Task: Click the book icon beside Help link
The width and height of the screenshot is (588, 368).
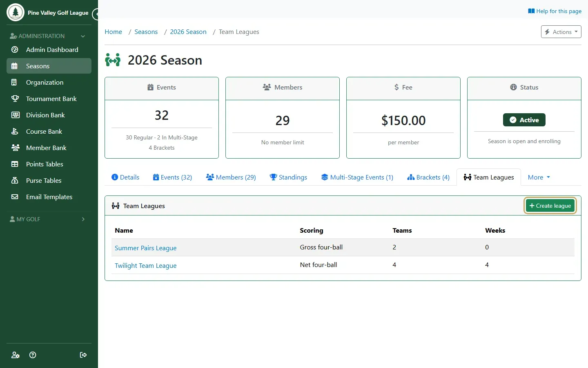Action: click(531, 11)
